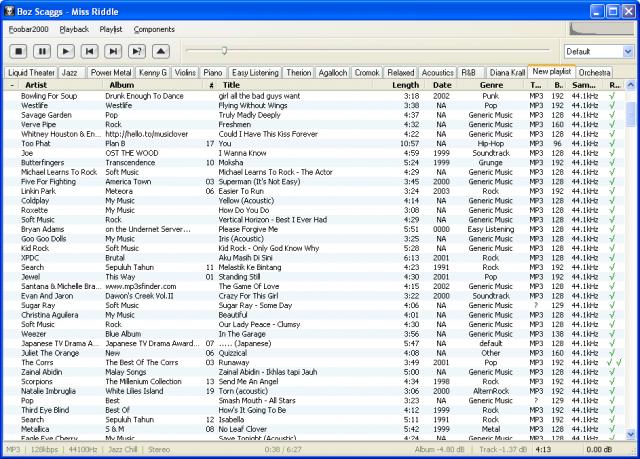Sort playlist by Genre column header
640x459 pixels.
[491, 85]
